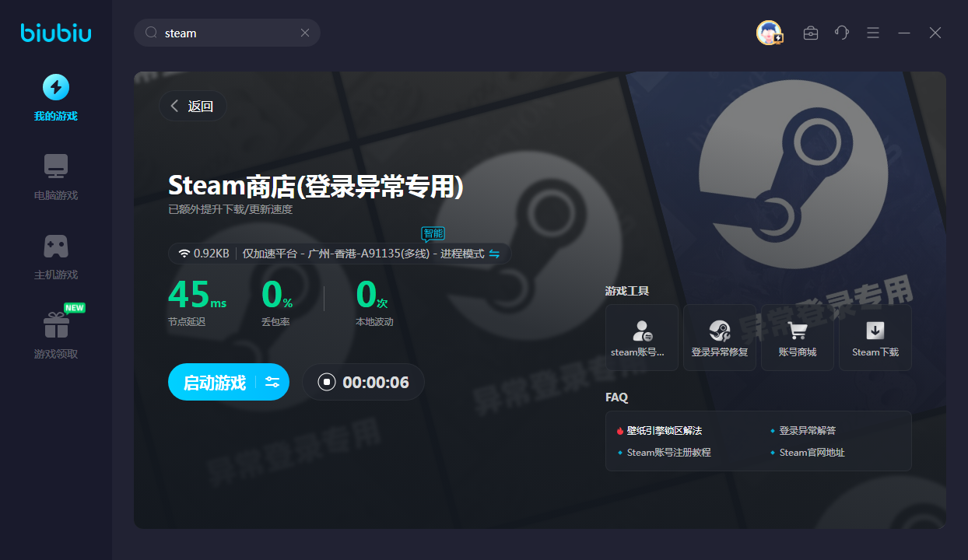Open the user avatar profile
The height and width of the screenshot is (560, 968).
coord(769,33)
